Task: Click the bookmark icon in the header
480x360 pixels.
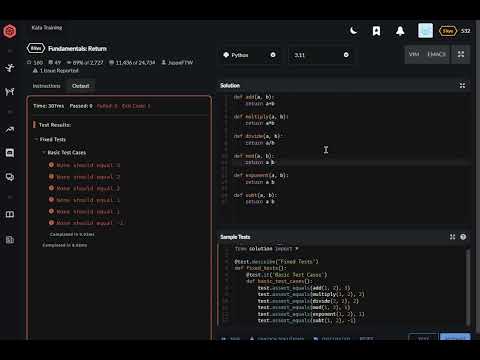Action: click(x=376, y=31)
